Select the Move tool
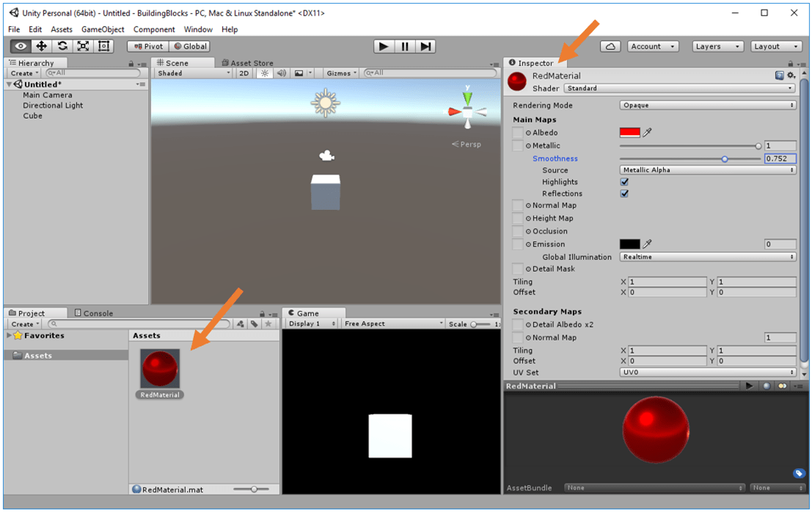The height and width of the screenshot is (513, 812). tap(42, 46)
